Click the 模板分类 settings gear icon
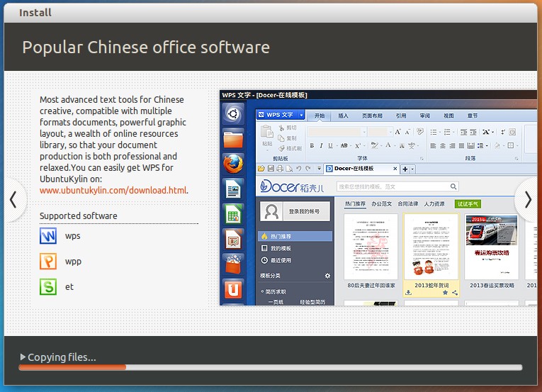542x392 pixels. coord(327,276)
